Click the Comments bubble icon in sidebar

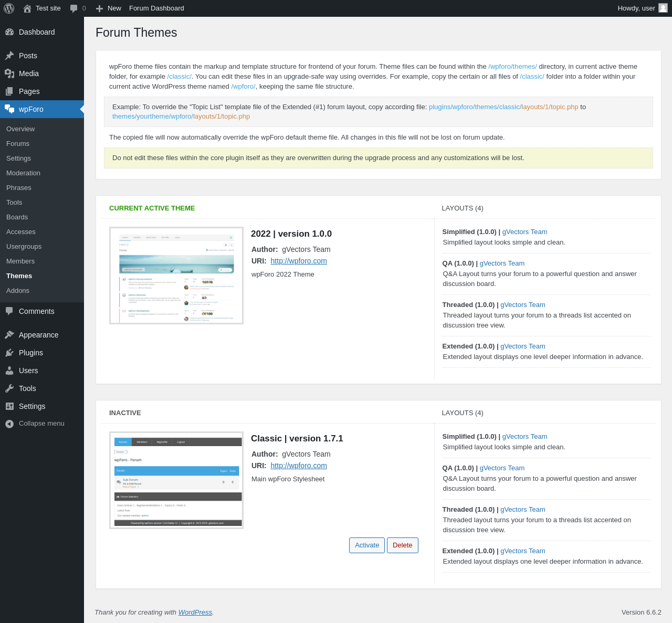(9, 311)
